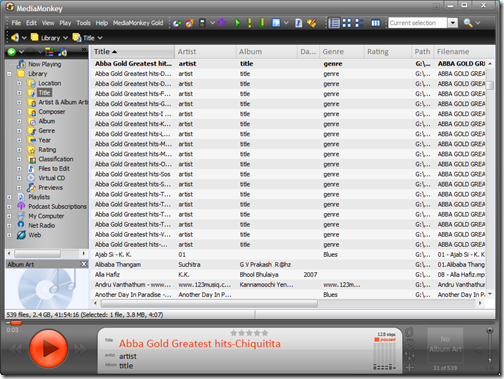The image size is (504, 379).
Task: Sort by the Genre column header
Action: [342, 52]
